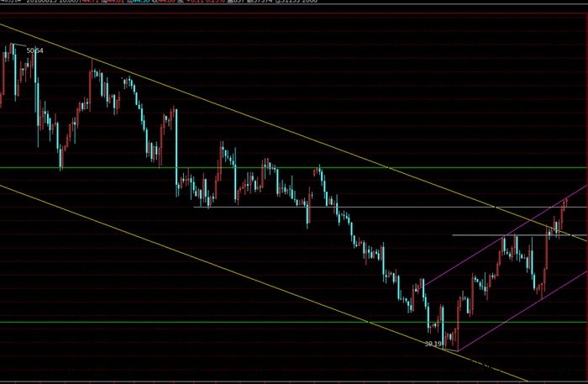
Task: Click the latest red candle at far right
Action: (x=565, y=202)
